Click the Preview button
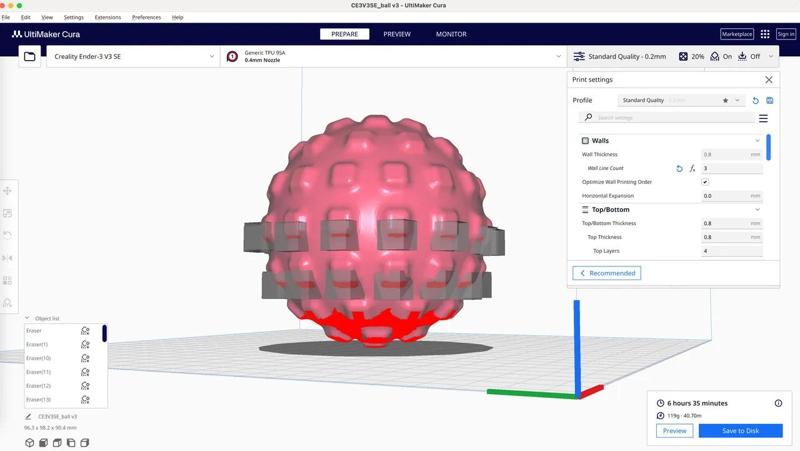The image size is (800, 451). point(674,431)
